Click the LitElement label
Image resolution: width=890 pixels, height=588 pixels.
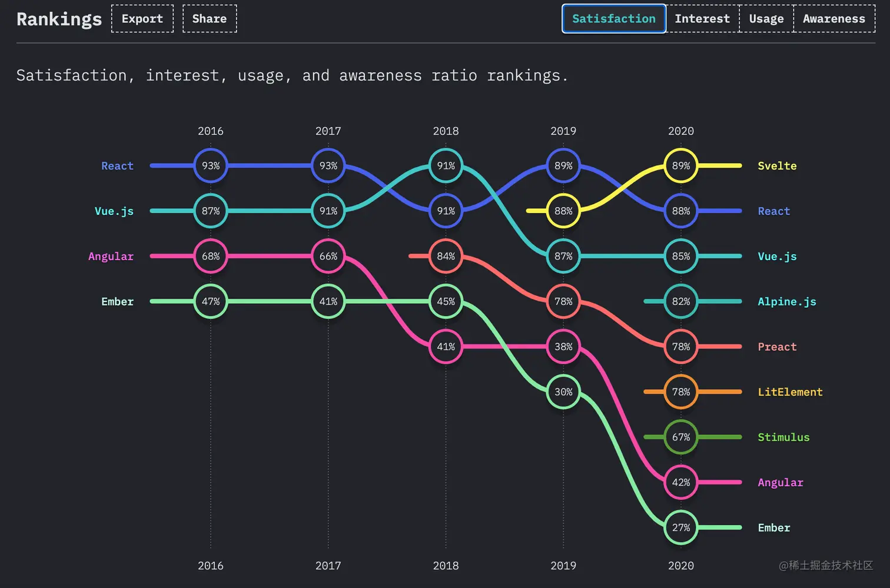point(790,392)
